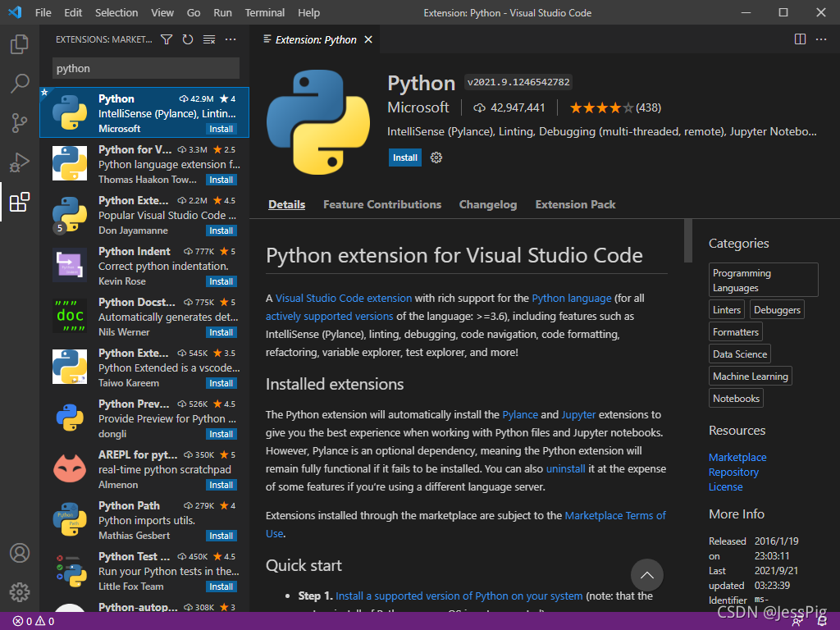
Task: Switch to the Changelog tab
Action: (488, 204)
